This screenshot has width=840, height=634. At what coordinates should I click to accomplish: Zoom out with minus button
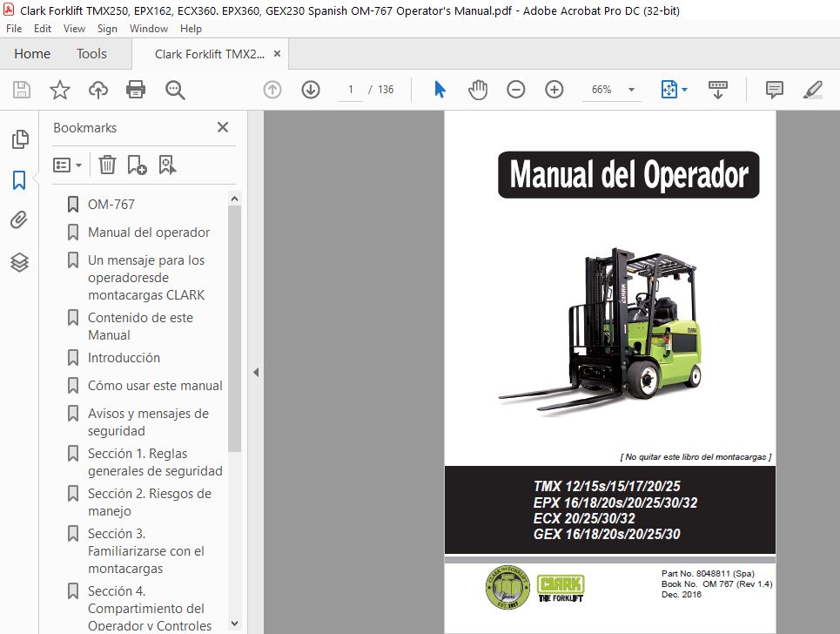(x=515, y=90)
